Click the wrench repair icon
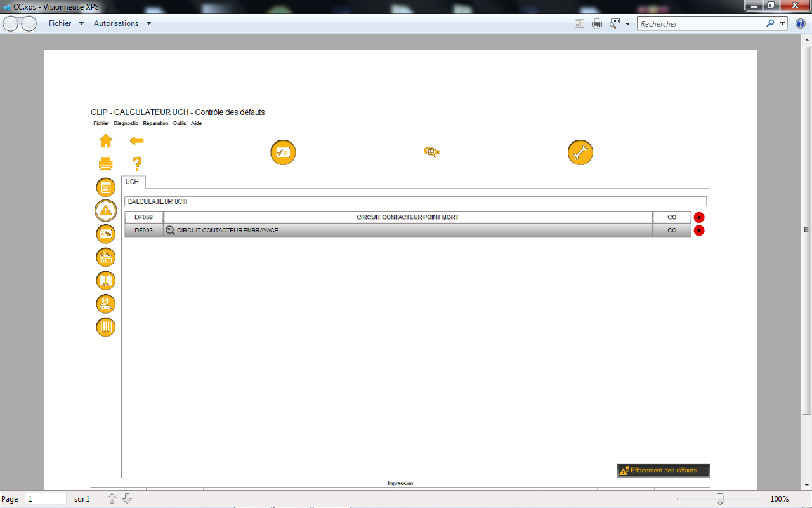Image resolution: width=812 pixels, height=508 pixels. 580,152
